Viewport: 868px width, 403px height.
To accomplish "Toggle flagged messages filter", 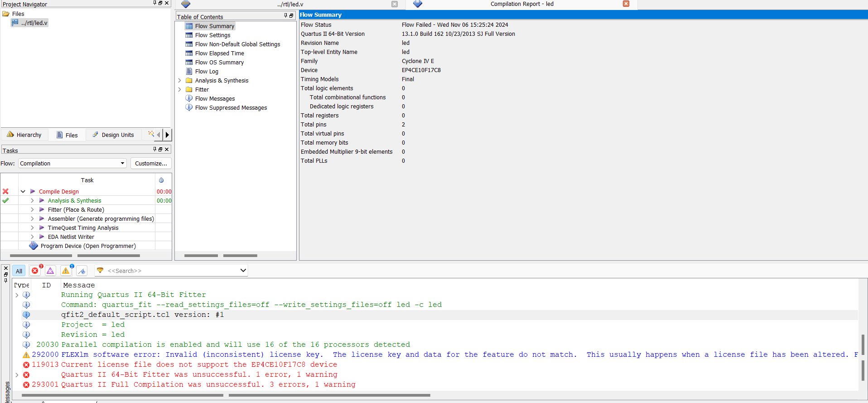I will coord(82,271).
